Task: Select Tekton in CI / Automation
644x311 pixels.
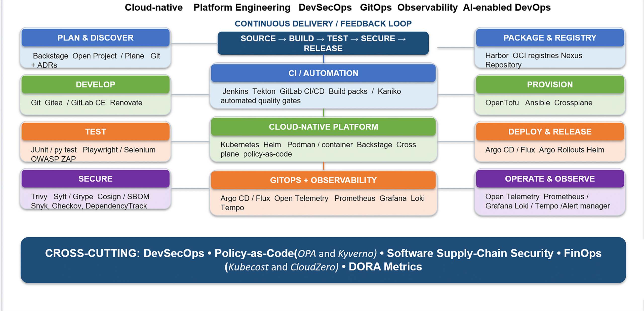Action: (x=264, y=91)
